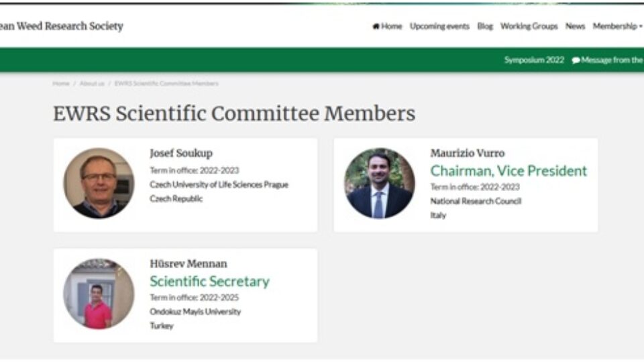
Task: Click the EWRS Scientific Committee Members breadcrumb
Action: pyautogui.click(x=166, y=84)
